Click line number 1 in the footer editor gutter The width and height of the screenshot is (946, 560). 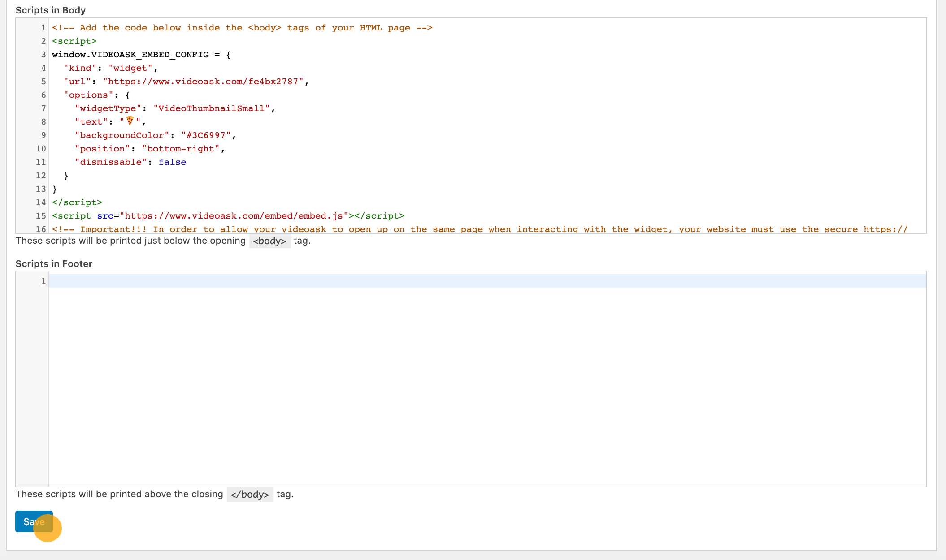(x=43, y=281)
